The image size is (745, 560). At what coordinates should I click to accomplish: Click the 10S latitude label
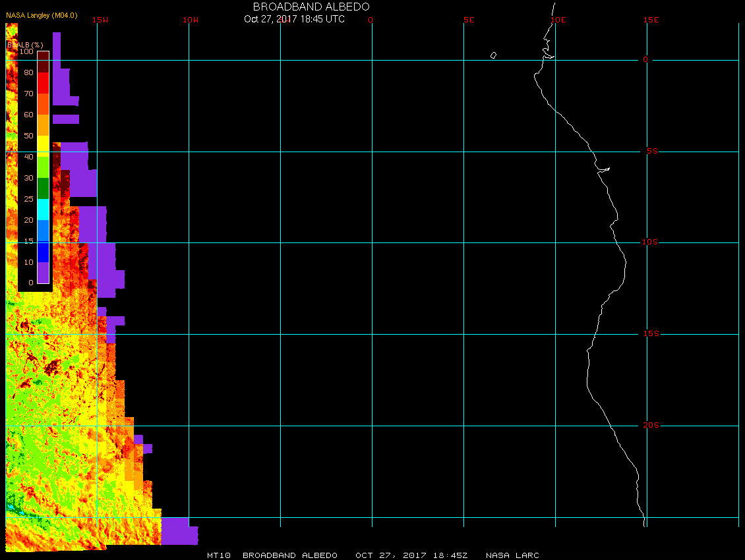(x=650, y=242)
